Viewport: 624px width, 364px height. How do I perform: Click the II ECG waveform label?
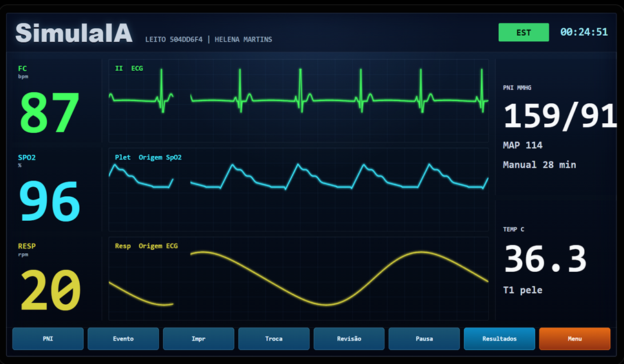(129, 68)
